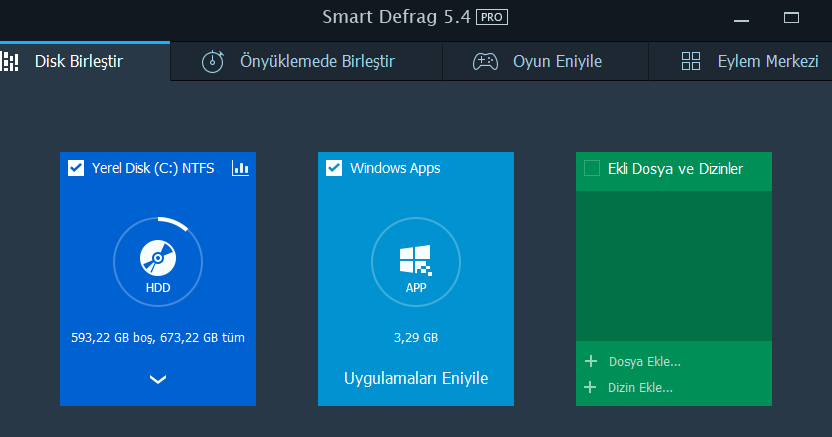The image size is (832, 437).
Task: Click the empty added files list area
Action: [x=674, y=266]
